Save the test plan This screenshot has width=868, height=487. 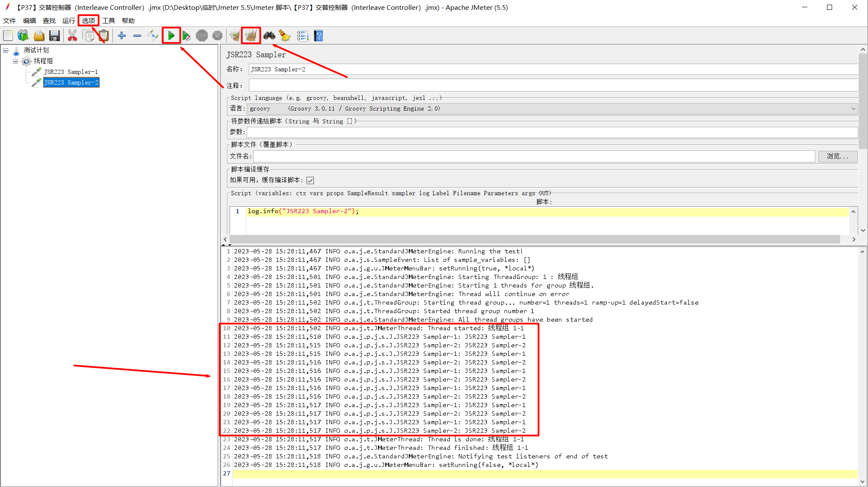pos(54,35)
